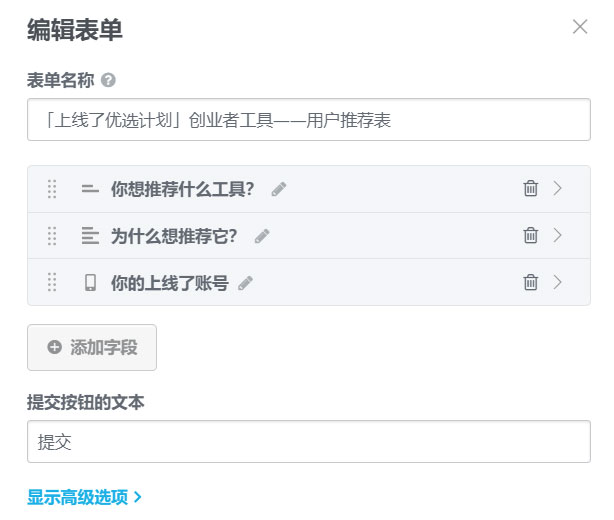
Task: Click the 表单名称 text input
Action: 309,120
